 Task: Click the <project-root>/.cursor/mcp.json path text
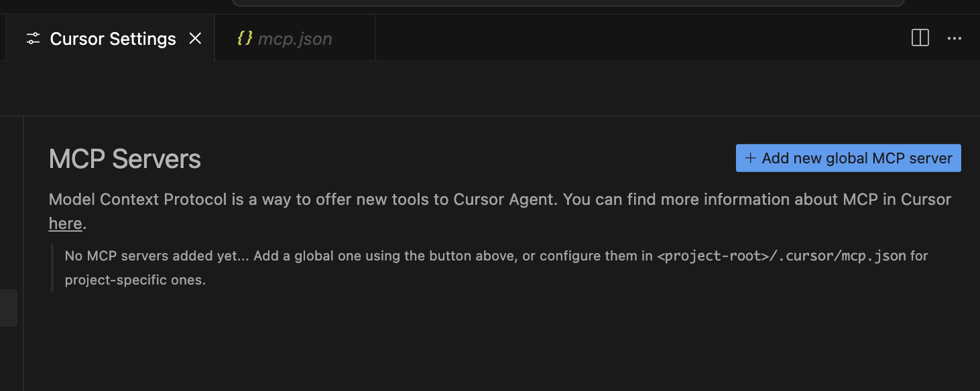click(x=782, y=256)
